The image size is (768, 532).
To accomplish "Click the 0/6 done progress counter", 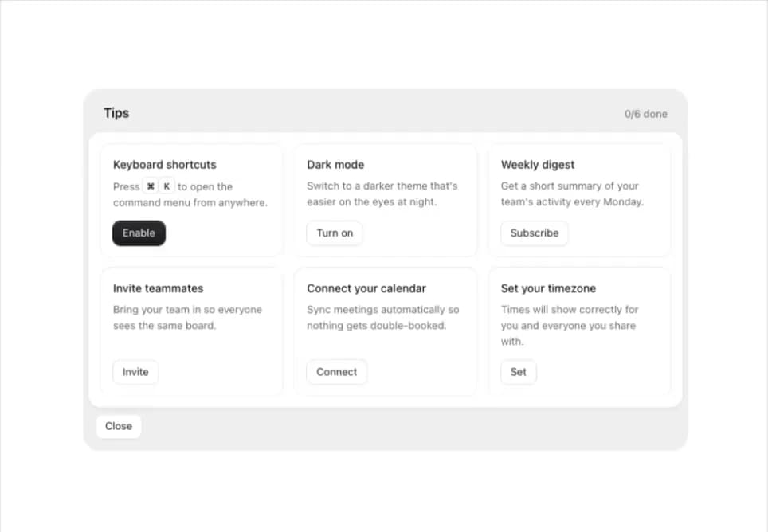I will coord(645,114).
